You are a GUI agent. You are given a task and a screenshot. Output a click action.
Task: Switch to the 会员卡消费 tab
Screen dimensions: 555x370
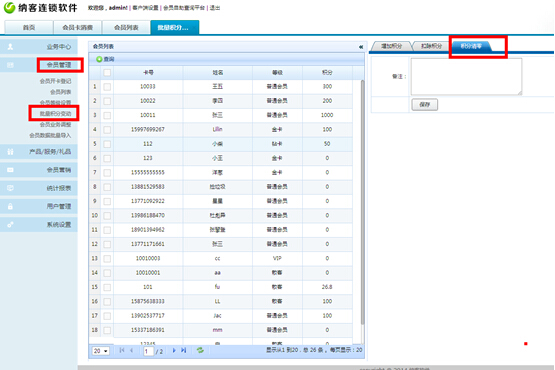pyautogui.click(x=78, y=27)
